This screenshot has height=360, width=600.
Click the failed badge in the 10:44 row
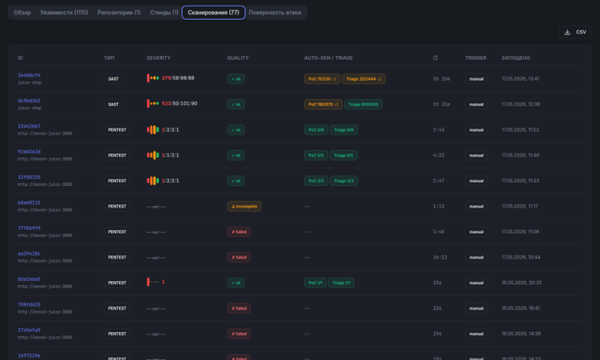[x=239, y=257]
